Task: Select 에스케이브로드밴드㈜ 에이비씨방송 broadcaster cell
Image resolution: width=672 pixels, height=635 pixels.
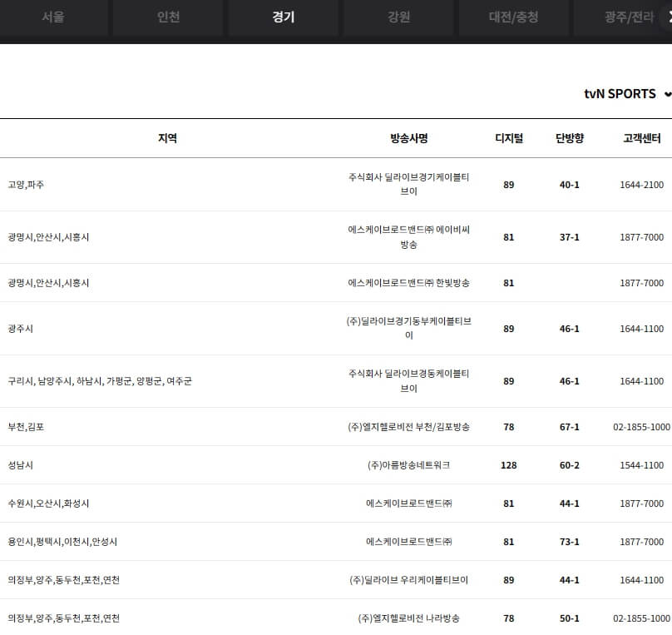Action: point(409,237)
